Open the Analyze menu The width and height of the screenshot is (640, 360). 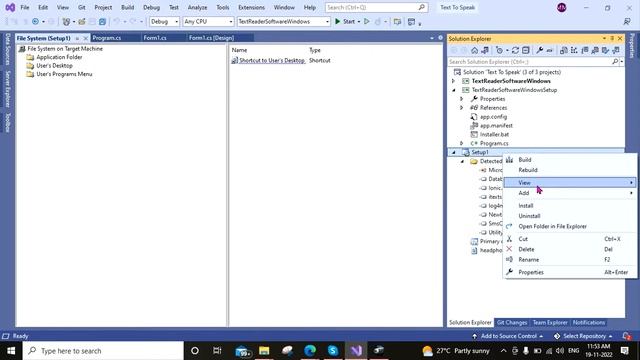click(x=197, y=7)
